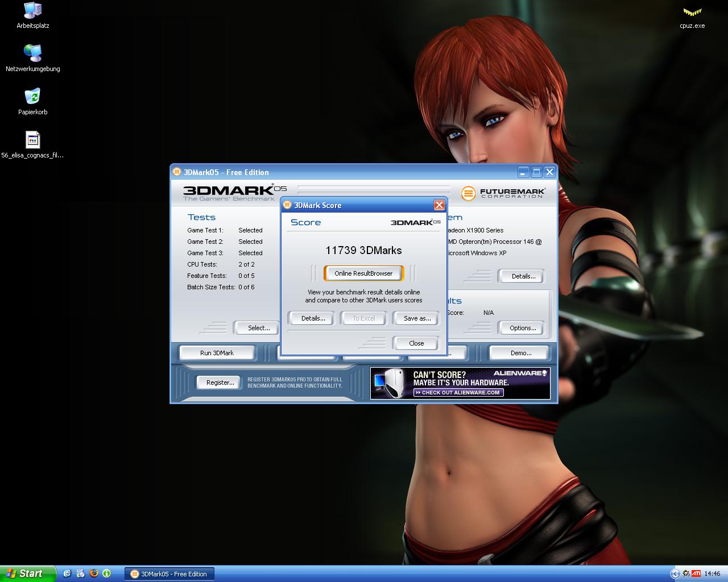Click the second quick launch media icon
The width and height of the screenshot is (728, 582).
[x=80, y=573]
